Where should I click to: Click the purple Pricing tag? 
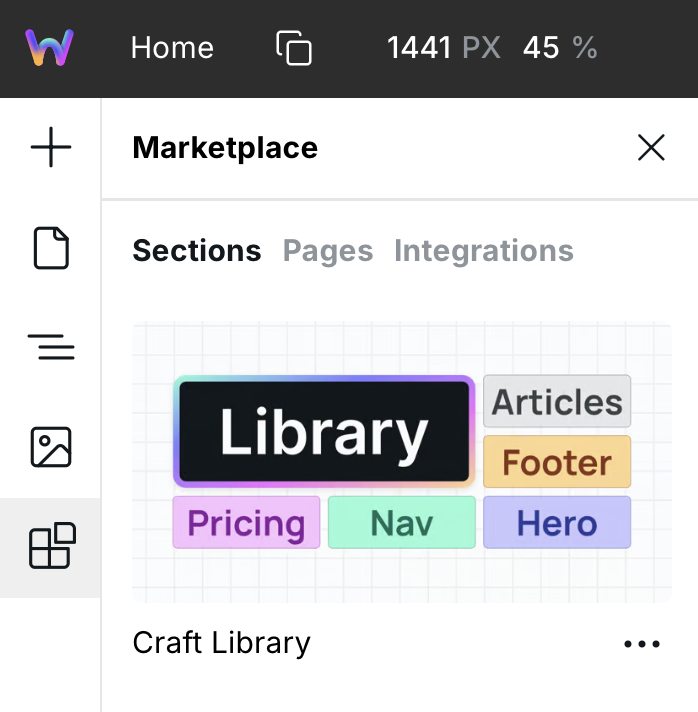(x=246, y=523)
